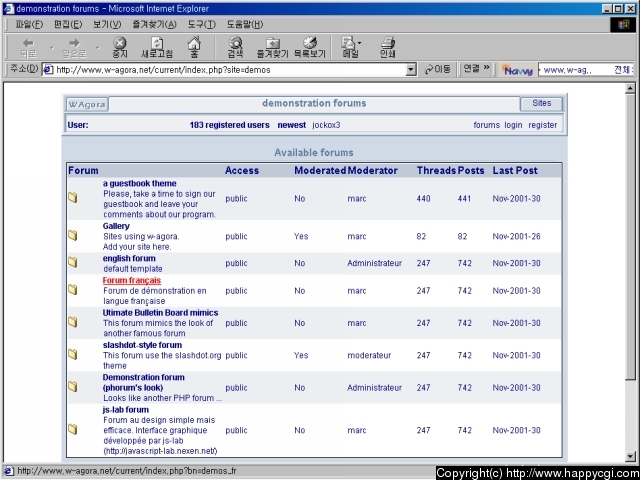This screenshot has height=480, width=640.
Task: Click the Stop toolbar icon
Action: 120,43
